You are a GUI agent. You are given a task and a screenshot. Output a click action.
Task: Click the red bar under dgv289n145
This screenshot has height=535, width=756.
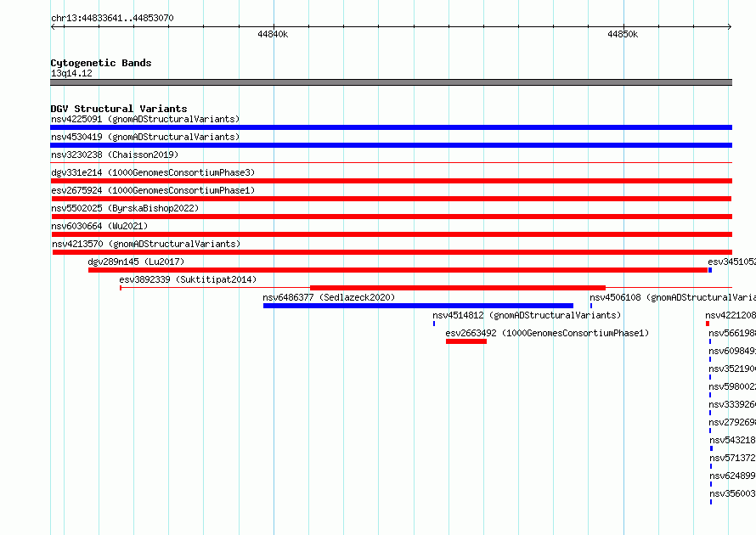click(398, 270)
